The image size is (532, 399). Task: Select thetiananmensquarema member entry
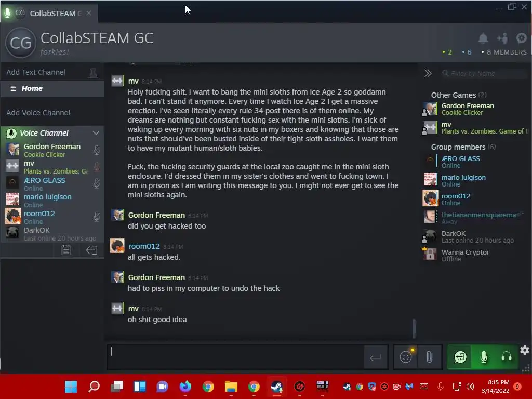(475, 218)
